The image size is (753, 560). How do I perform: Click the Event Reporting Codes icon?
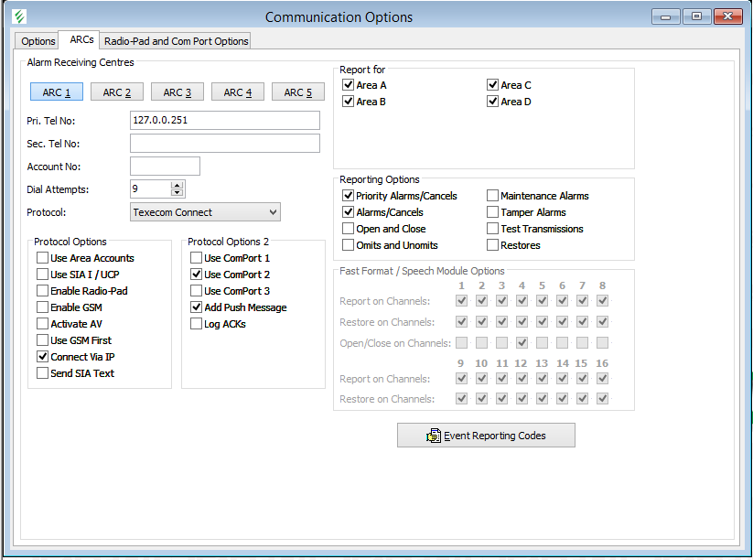[434, 436]
